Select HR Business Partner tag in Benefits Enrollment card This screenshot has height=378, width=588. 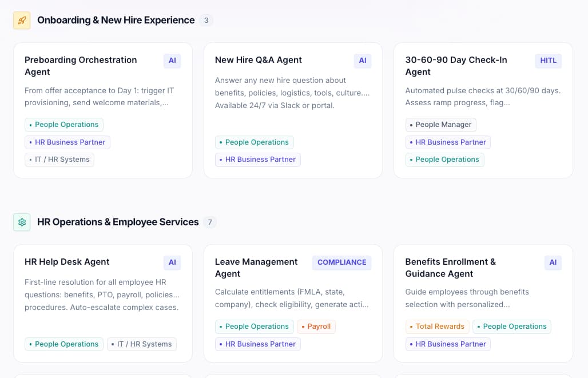tap(448, 344)
